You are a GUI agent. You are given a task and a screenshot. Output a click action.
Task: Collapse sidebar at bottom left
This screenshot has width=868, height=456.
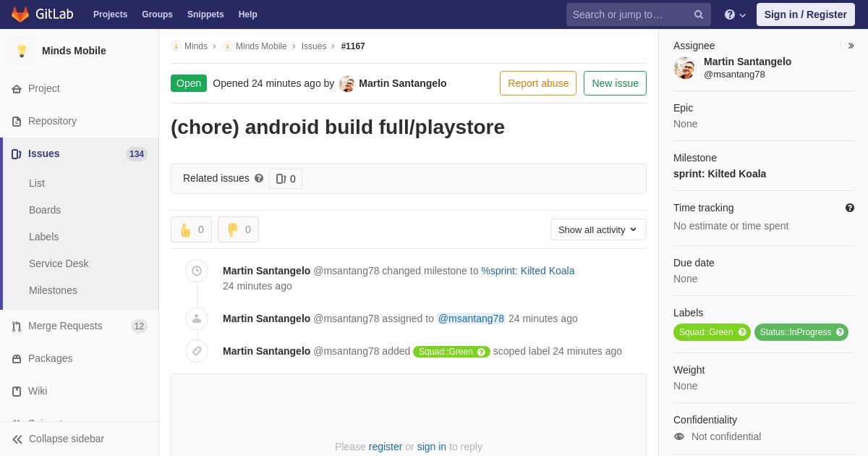tap(58, 439)
